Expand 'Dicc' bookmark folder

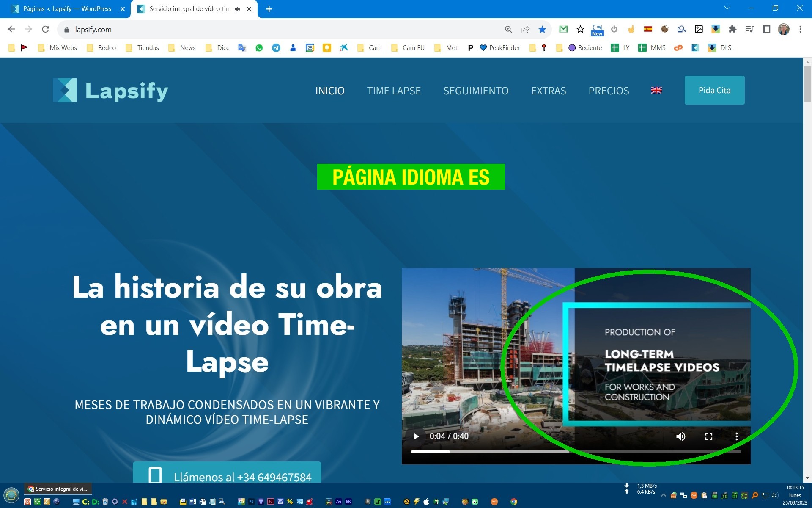point(217,48)
